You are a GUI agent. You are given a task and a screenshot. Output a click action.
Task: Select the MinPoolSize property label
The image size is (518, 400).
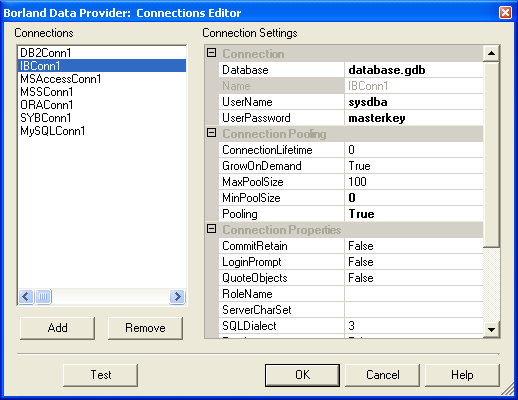tap(281, 198)
